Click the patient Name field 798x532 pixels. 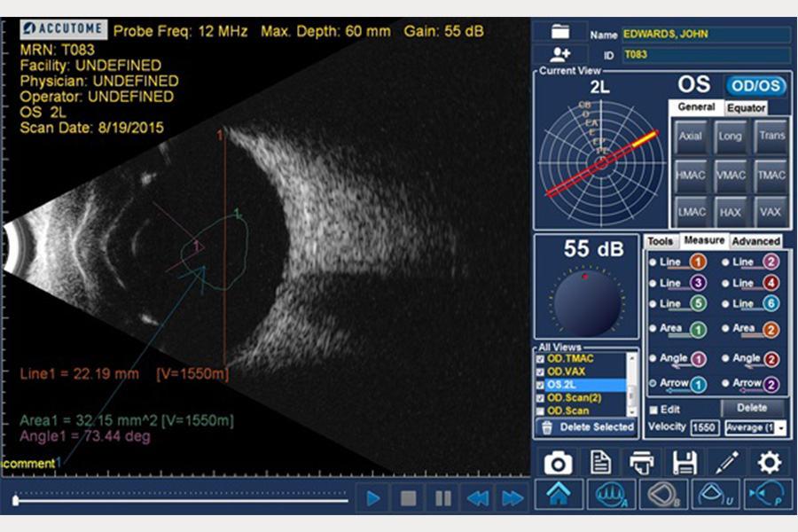pos(707,34)
